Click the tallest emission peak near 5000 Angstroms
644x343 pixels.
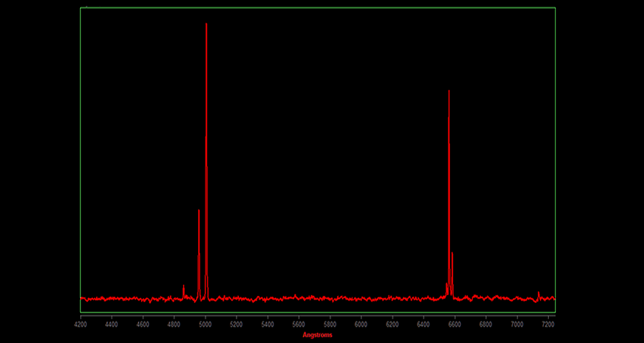coord(206,25)
